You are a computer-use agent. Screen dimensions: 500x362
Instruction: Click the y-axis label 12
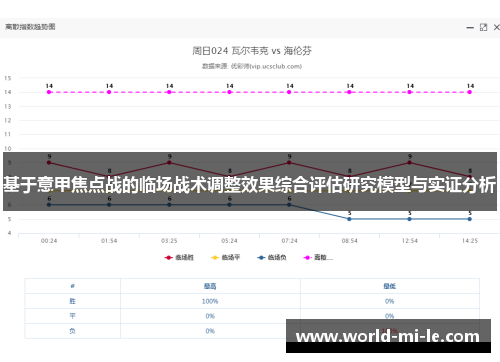click(8, 121)
